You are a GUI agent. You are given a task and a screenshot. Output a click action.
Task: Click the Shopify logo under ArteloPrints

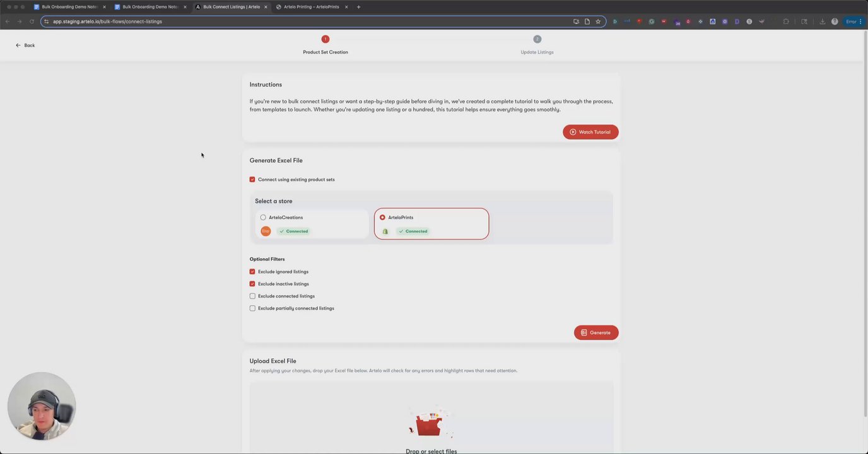pyautogui.click(x=385, y=231)
